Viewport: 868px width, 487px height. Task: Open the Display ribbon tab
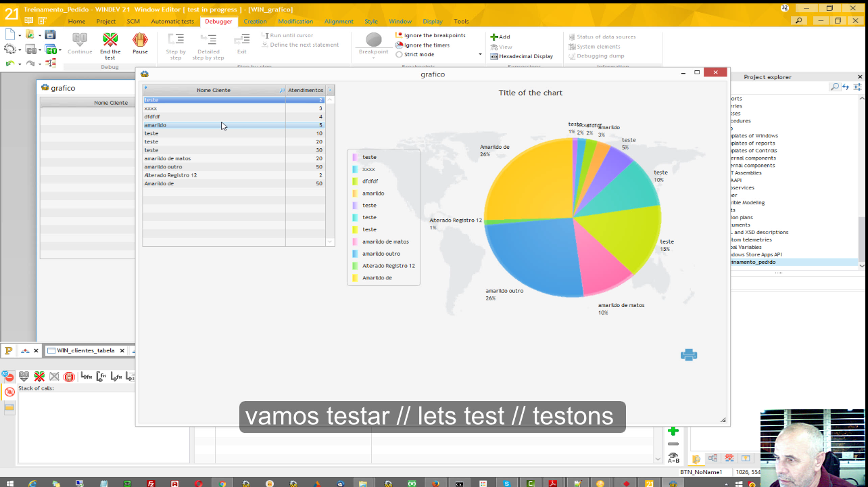click(432, 21)
